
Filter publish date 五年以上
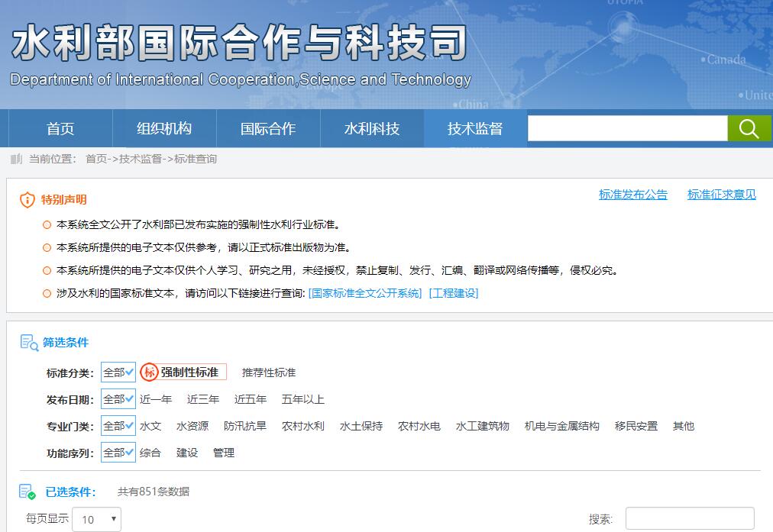pyautogui.click(x=302, y=399)
